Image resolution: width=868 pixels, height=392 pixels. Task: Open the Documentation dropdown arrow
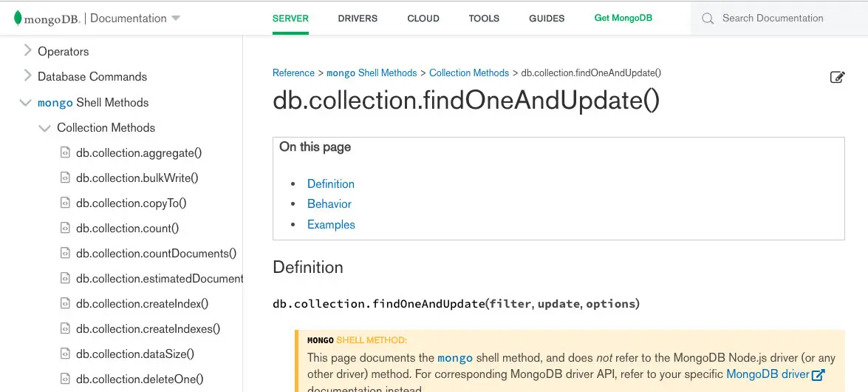[176, 18]
